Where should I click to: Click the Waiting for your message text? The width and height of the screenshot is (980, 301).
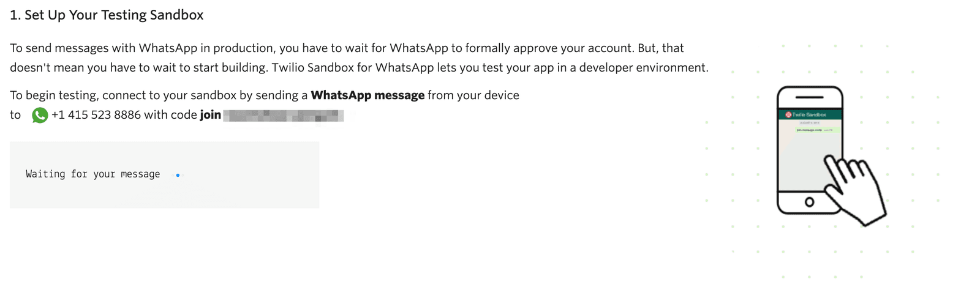(x=93, y=174)
